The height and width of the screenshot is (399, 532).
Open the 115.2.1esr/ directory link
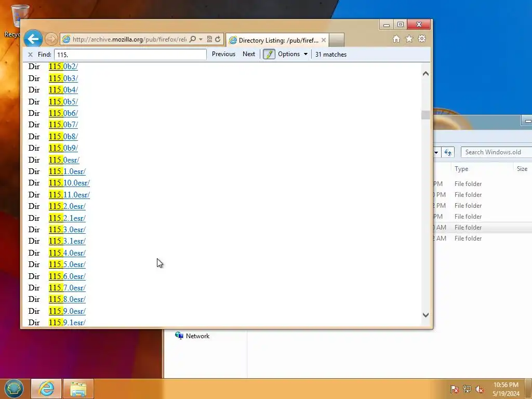(67, 218)
